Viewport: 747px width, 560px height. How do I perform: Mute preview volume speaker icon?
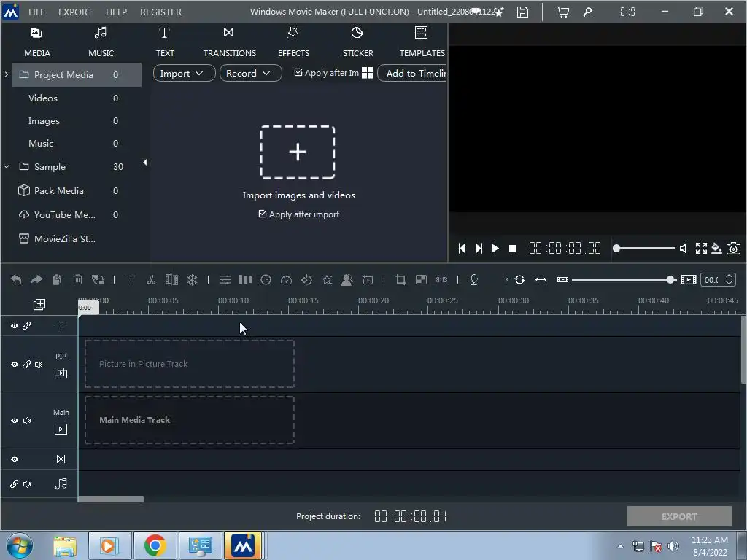(x=684, y=248)
